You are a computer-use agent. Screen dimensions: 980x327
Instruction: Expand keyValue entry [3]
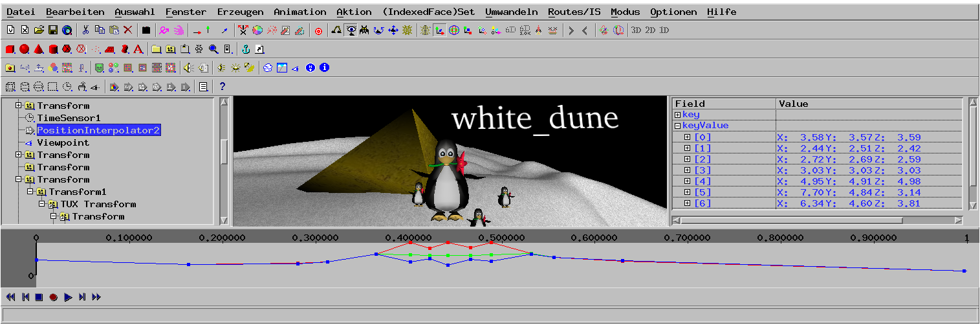click(x=688, y=170)
